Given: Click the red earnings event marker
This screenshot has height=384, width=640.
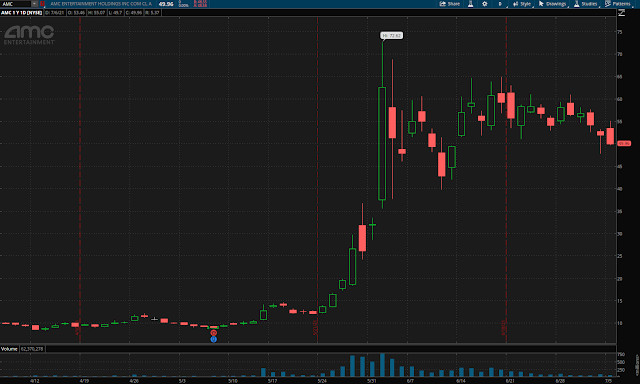Looking at the screenshot, I should pos(213,333).
